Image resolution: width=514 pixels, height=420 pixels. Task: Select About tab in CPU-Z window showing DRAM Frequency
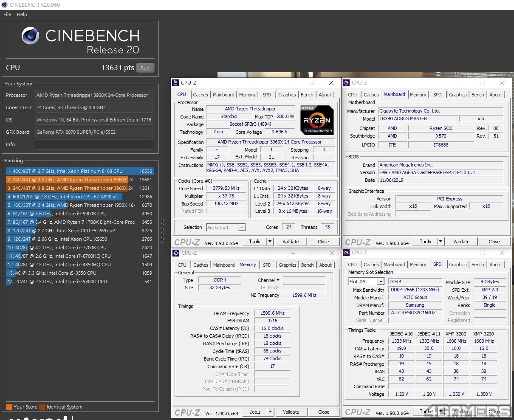(326, 265)
